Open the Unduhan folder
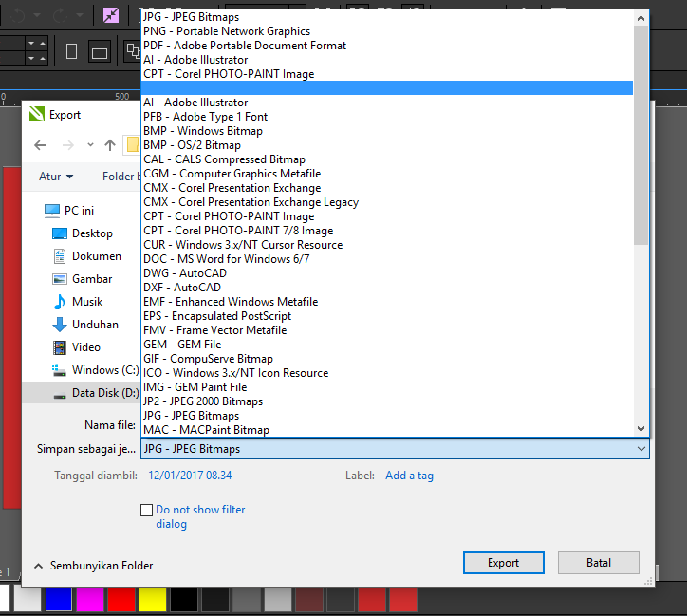This screenshot has height=616, width=687. click(85, 325)
